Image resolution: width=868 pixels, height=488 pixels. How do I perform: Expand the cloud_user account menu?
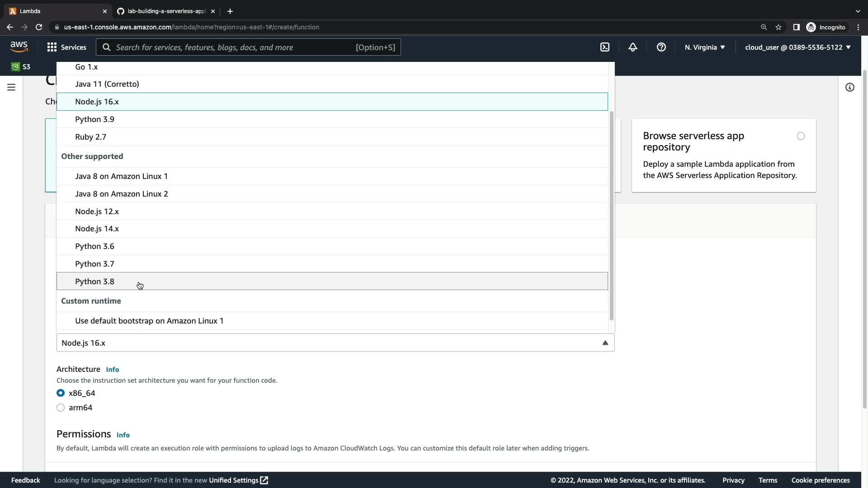pos(797,47)
